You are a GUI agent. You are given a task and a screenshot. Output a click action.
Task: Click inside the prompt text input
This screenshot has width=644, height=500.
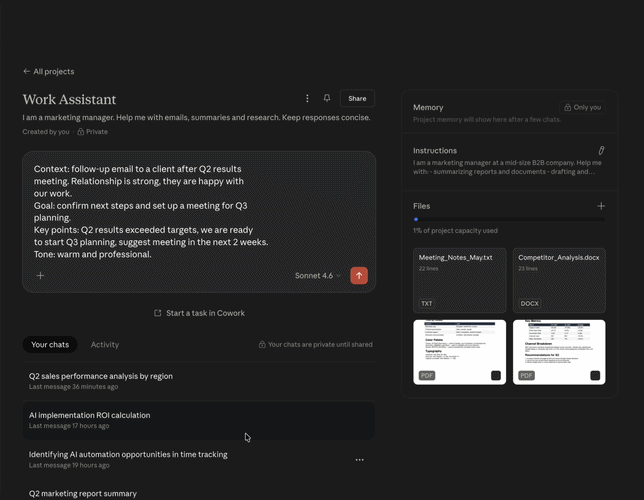[x=151, y=212]
